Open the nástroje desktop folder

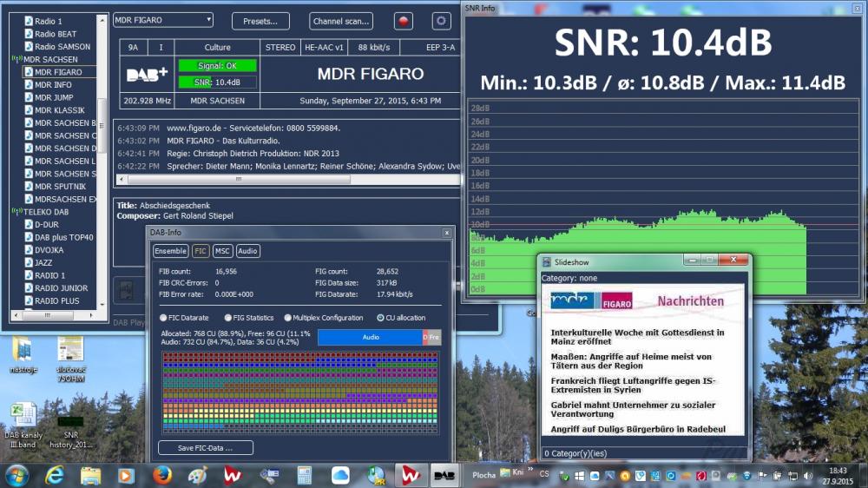23,348
